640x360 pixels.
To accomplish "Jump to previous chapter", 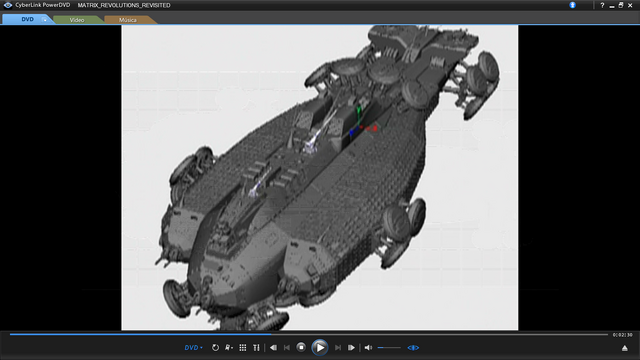I will (287, 348).
